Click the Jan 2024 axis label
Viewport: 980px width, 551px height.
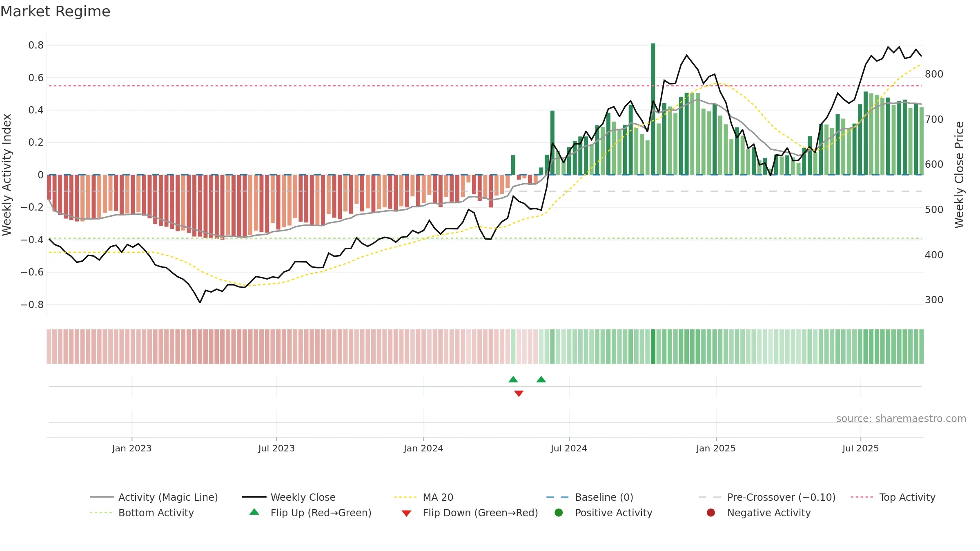tap(423, 448)
